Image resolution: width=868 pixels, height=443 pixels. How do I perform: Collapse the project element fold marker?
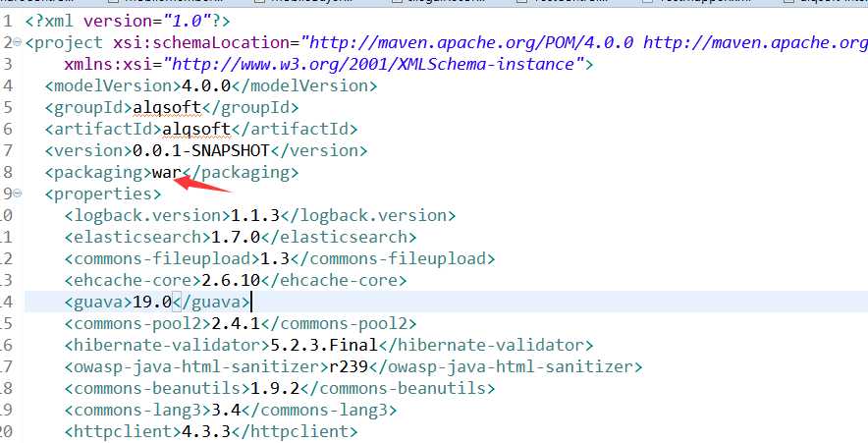[17, 42]
